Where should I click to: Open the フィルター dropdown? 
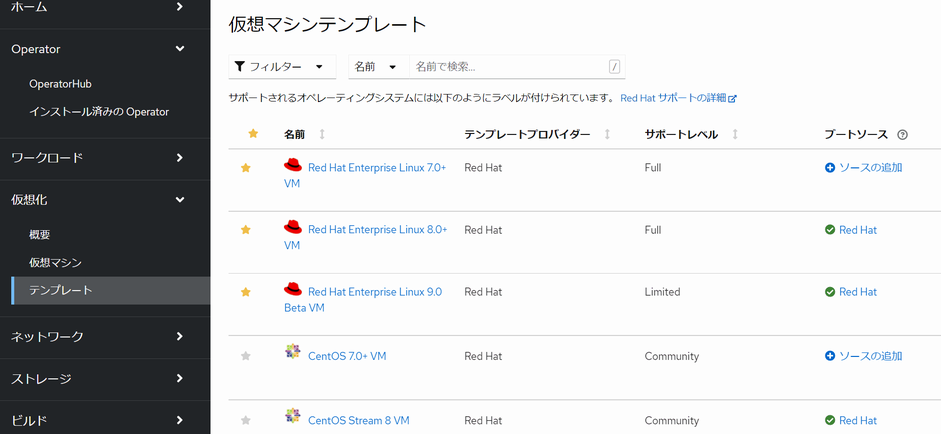click(282, 67)
